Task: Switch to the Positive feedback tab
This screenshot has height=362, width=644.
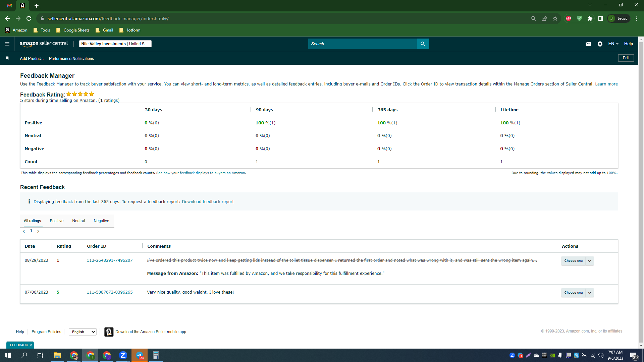Action: pyautogui.click(x=57, y=221)
